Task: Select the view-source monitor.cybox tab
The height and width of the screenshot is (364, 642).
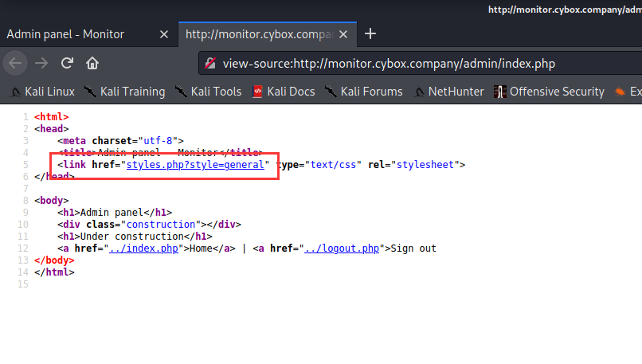Action: tap(259, 34)
